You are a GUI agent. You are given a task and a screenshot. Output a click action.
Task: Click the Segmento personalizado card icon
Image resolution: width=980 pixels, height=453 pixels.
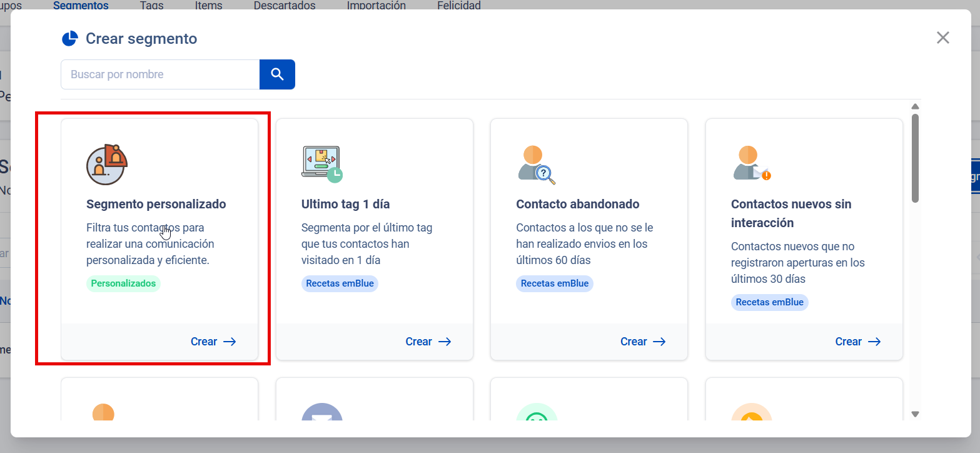click(106, 165)
